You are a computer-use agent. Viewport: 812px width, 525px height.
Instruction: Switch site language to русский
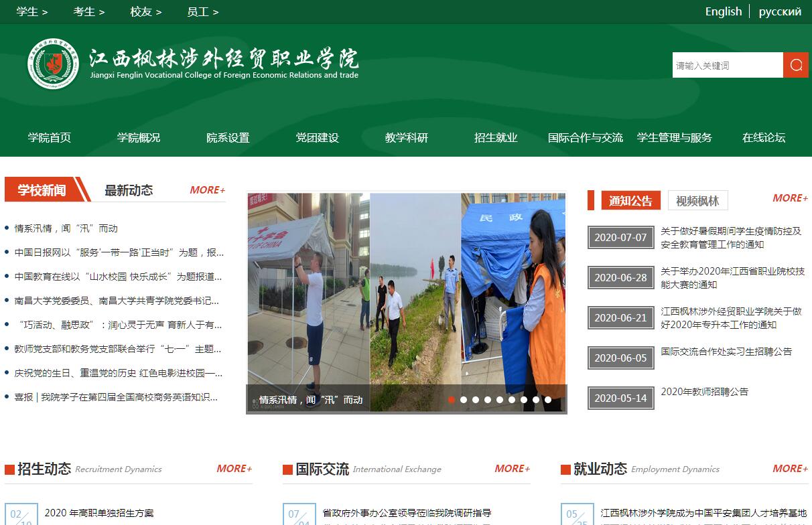click(x=780, y=11)
